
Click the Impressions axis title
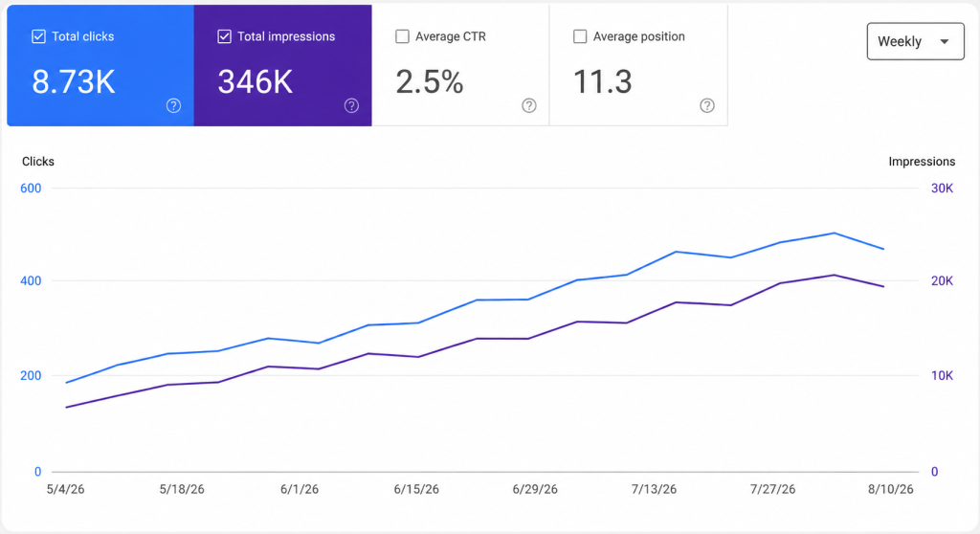point(922,162)
